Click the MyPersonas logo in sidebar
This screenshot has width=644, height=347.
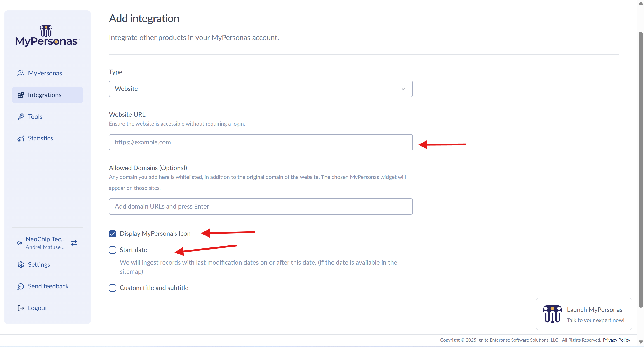click(47, 36)
